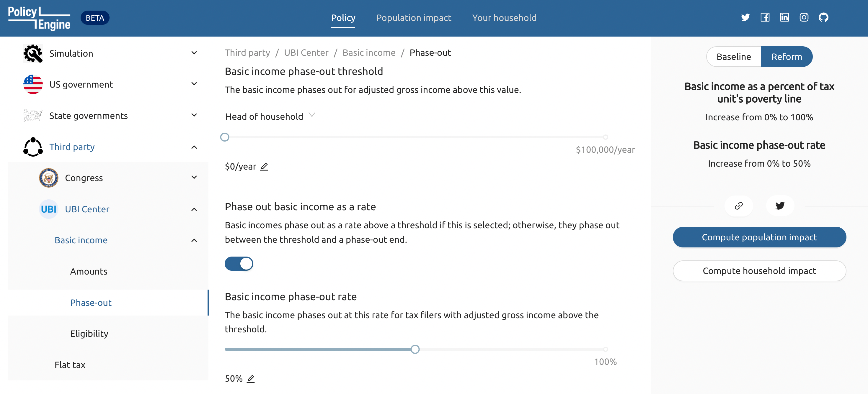Edit the $0/year threshold value with pencil
This screenshot has width=868, height=394.
pos(264,167)
